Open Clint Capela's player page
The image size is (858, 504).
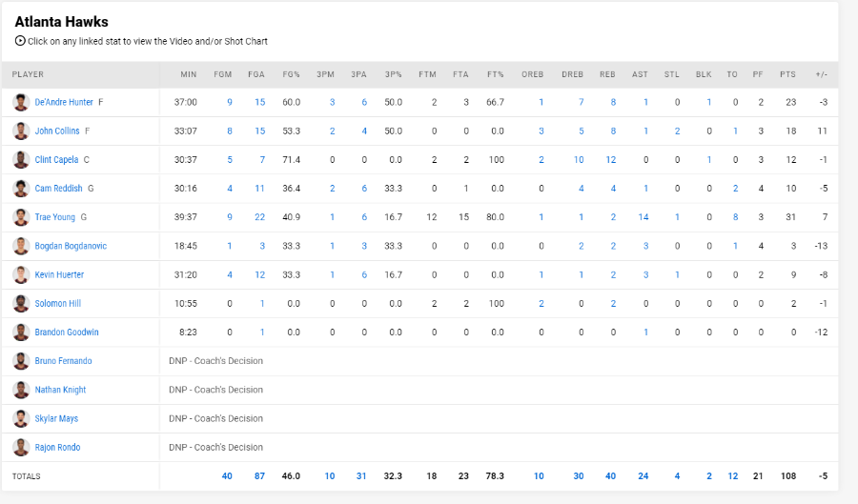[x=56, y=160]
